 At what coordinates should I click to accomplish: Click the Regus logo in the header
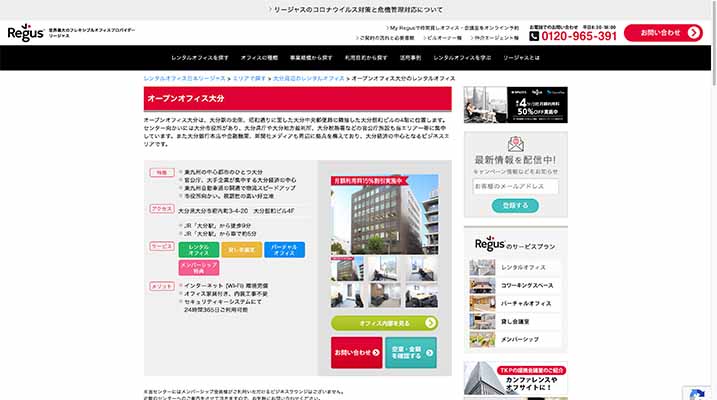(x=26, y=33)
